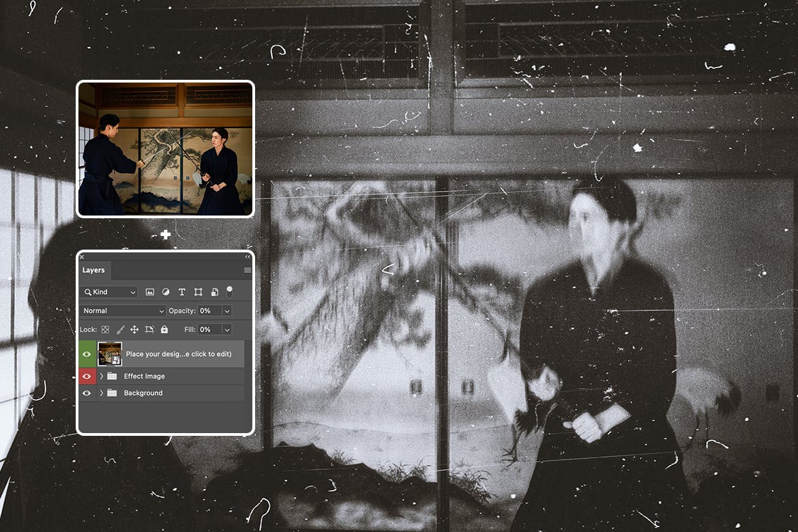
Task: Open the Layers panel options menu
Action: (247, 270)
